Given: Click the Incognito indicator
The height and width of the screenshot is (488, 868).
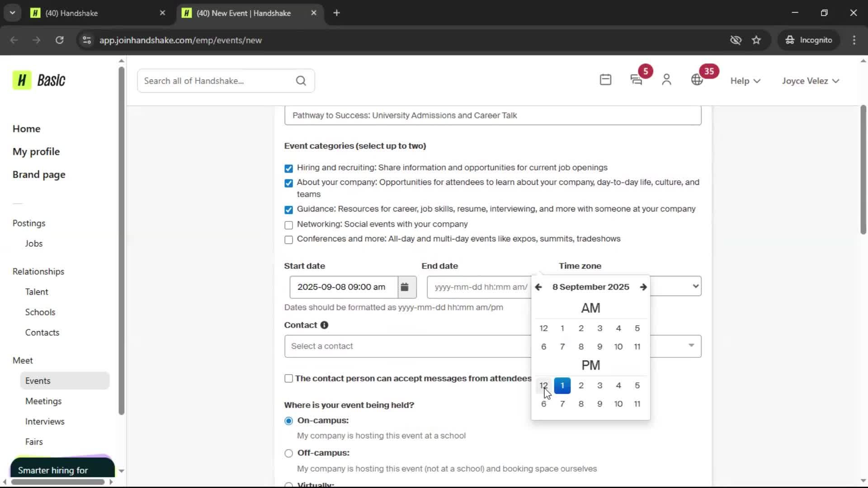Looking at the screenshot, I should pos(809,40).
